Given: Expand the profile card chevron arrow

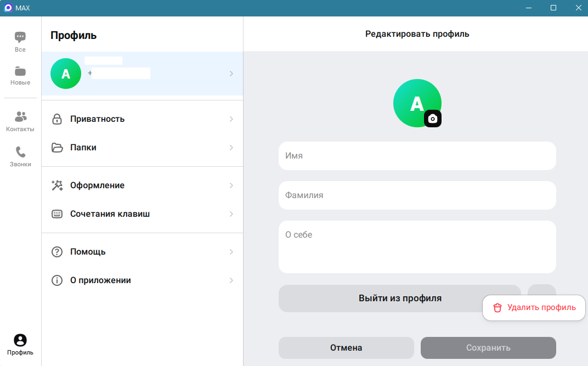Looking at the screenshot, I should click(231, 74).
